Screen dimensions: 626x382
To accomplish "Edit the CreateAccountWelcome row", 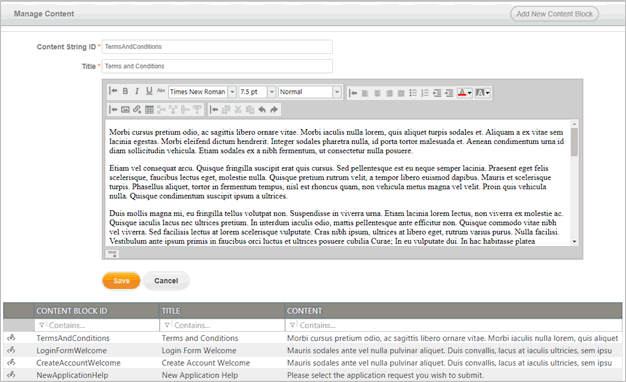I will (x=11, y=363).
